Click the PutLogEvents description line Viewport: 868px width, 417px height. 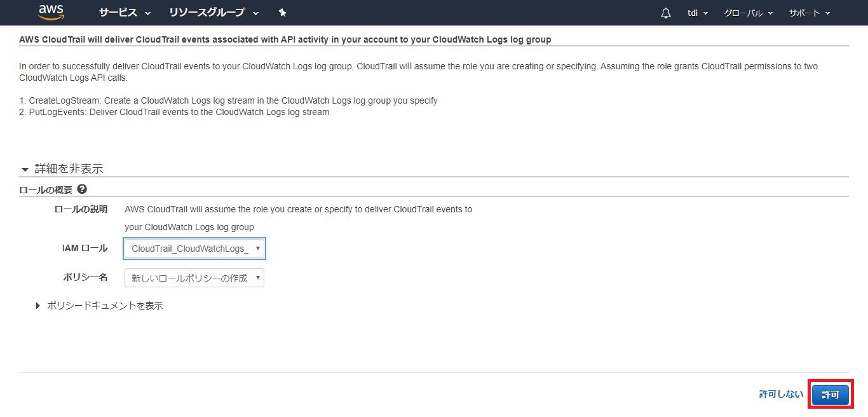174,112
